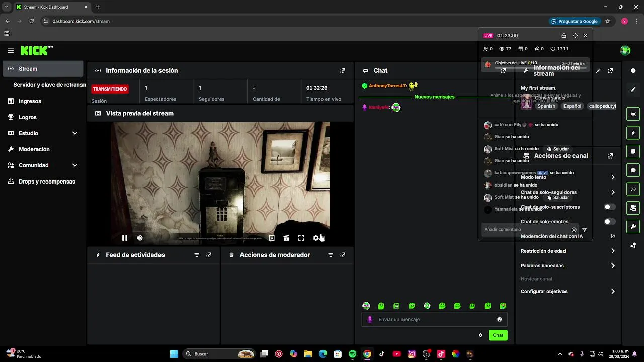Click the document icon in the right sidebar
644x362 pixels.
click(x=633, y=151)
